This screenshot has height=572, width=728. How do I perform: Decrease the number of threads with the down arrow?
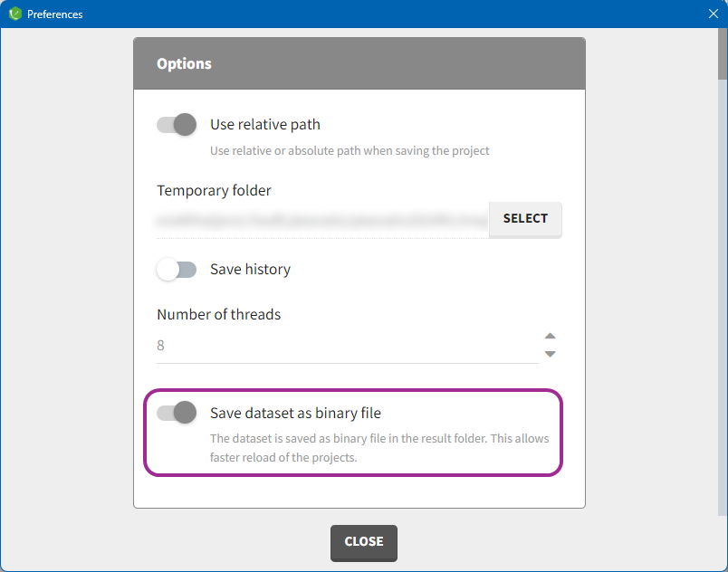[550, 354]
